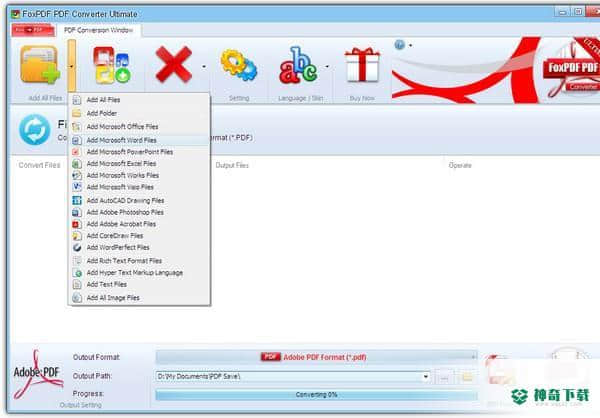The width and height of the screenshot is (600, 418).
Task: Open the Output Format dropdown
Action: point(316,357)
